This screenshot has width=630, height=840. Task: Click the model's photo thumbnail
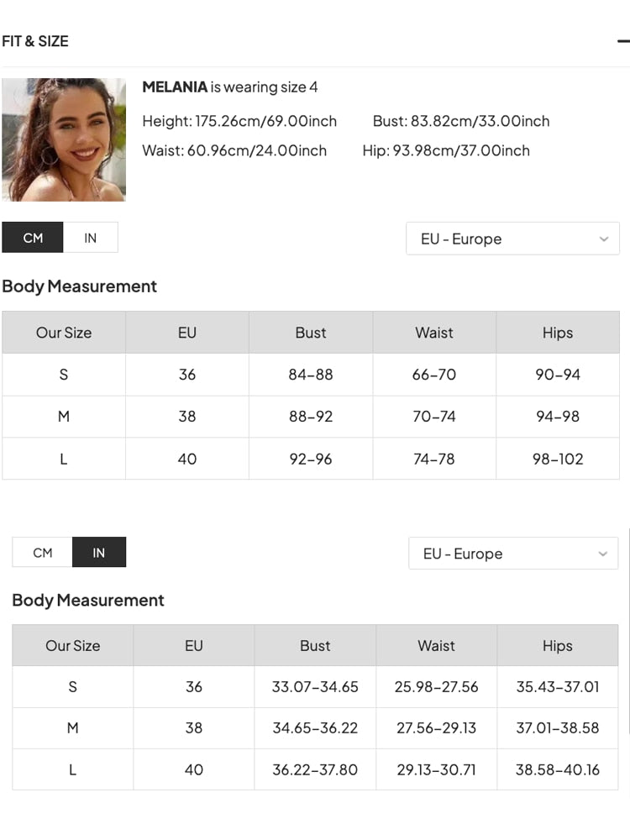[x=64, y=139]
